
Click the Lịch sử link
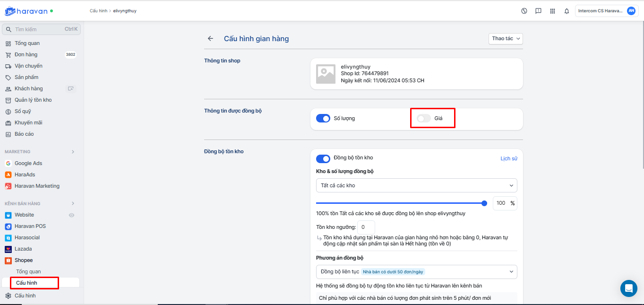tap(508, 158)
